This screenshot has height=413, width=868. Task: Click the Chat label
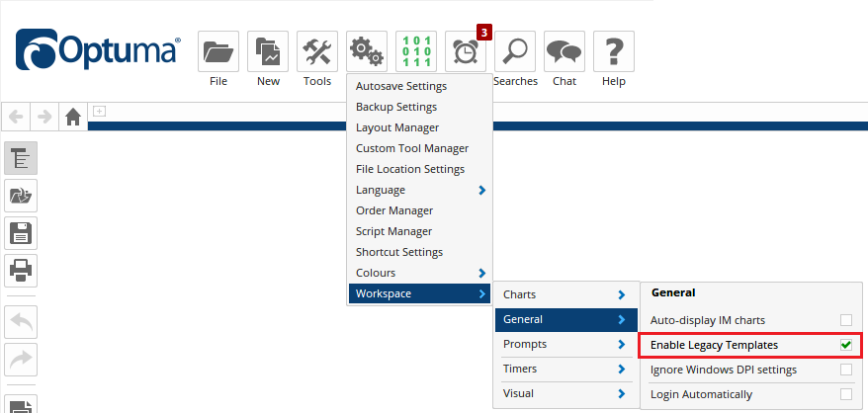pyautogui.click(x=564, y=81)
